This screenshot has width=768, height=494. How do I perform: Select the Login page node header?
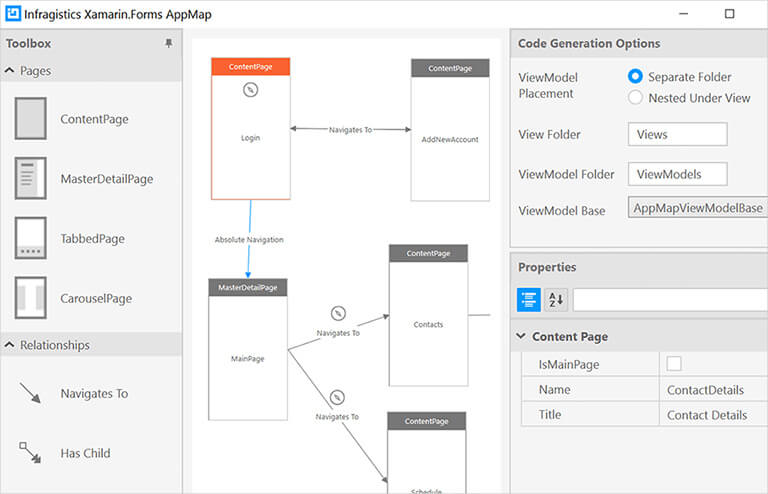click(x=250, y=66)
